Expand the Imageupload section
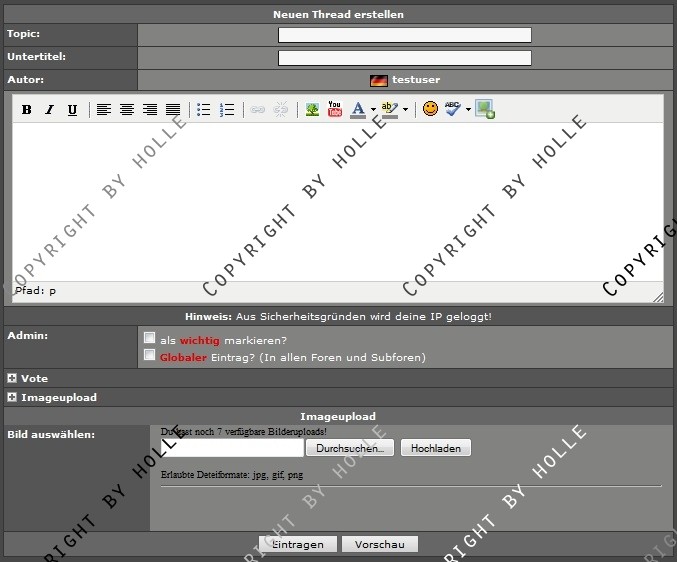Image resolution: width=677 pixels, height=562 pixels. point(12,397)
